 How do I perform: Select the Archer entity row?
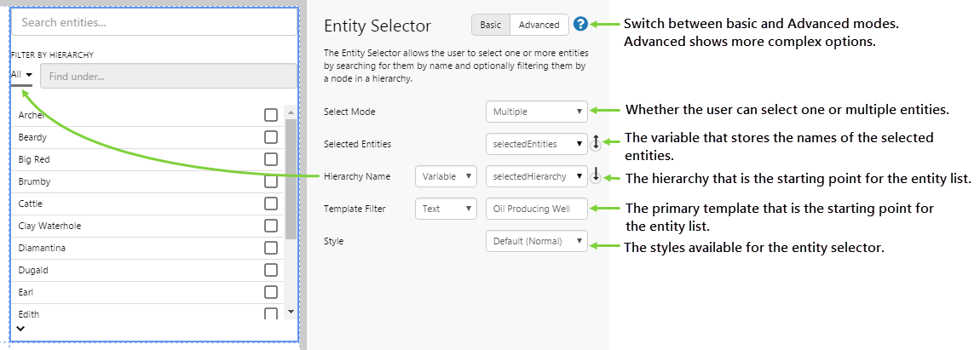148,115
